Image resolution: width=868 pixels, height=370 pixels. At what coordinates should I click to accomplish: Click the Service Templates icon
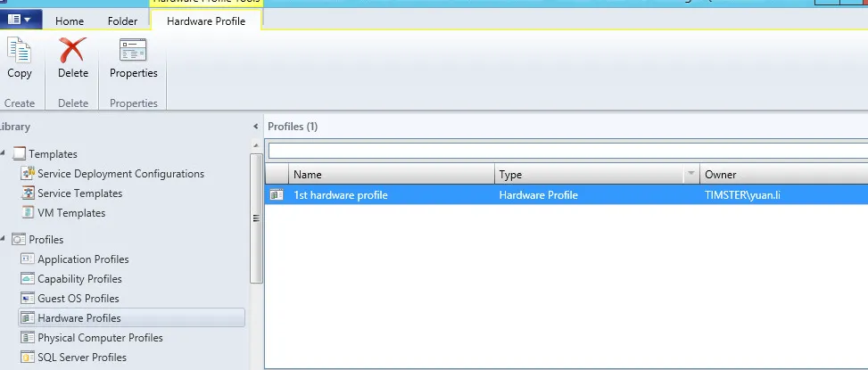pyautogui.click(x=28, y=193)
